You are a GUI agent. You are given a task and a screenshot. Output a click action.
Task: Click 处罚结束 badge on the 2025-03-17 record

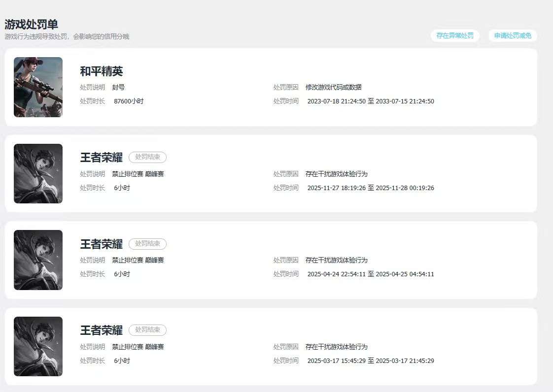click(x=147, y=330)
